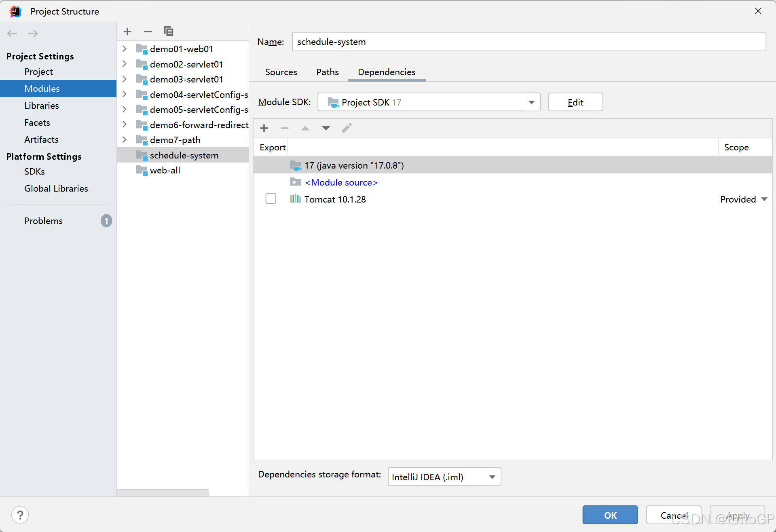Expand the demo6-forward-redirect module

coord(125,125)
